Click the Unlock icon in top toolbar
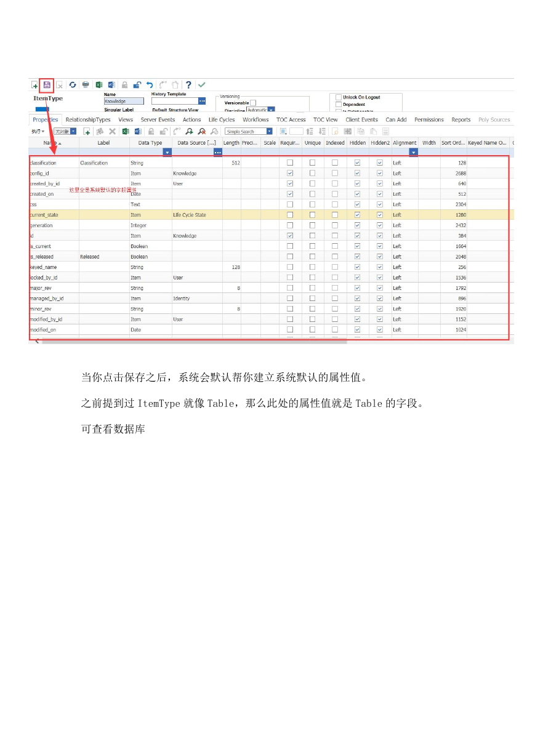Screen dimensions: 535x756 point(137,85)
